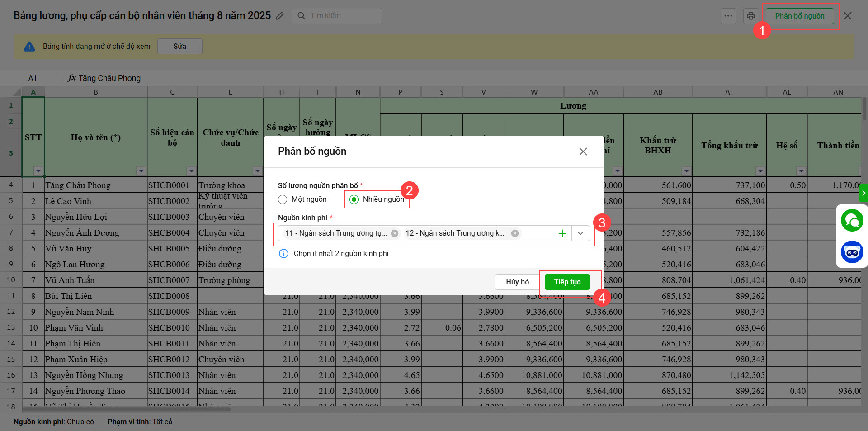Open the green chat support icon
Screen dimensions: 868x431
tap(852, 221)
